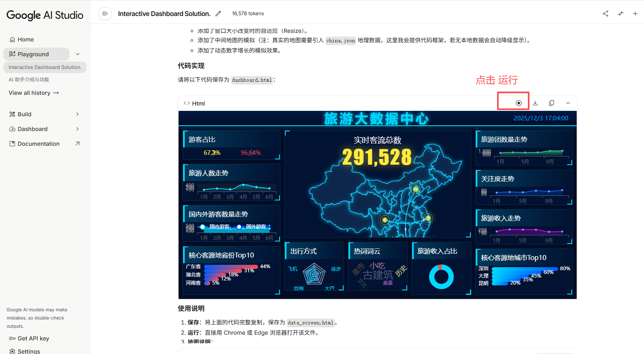Click the china.json inline code

tap(341, 41)
